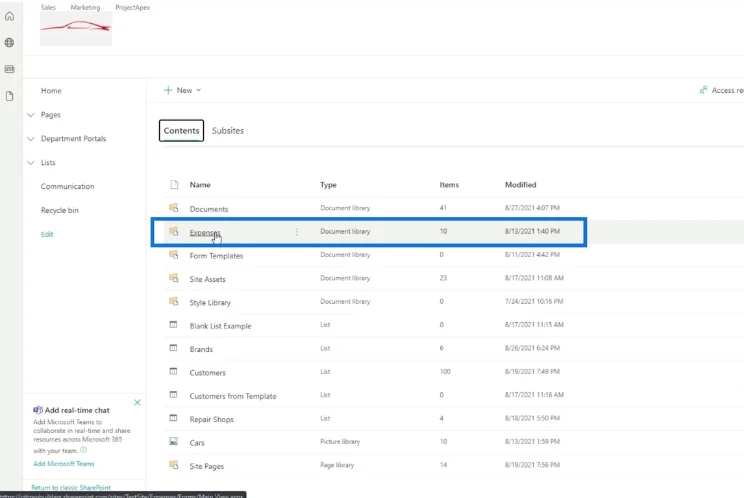Click the 'Picture library' type text
The image size is (744, 498).
pos(340,442)
